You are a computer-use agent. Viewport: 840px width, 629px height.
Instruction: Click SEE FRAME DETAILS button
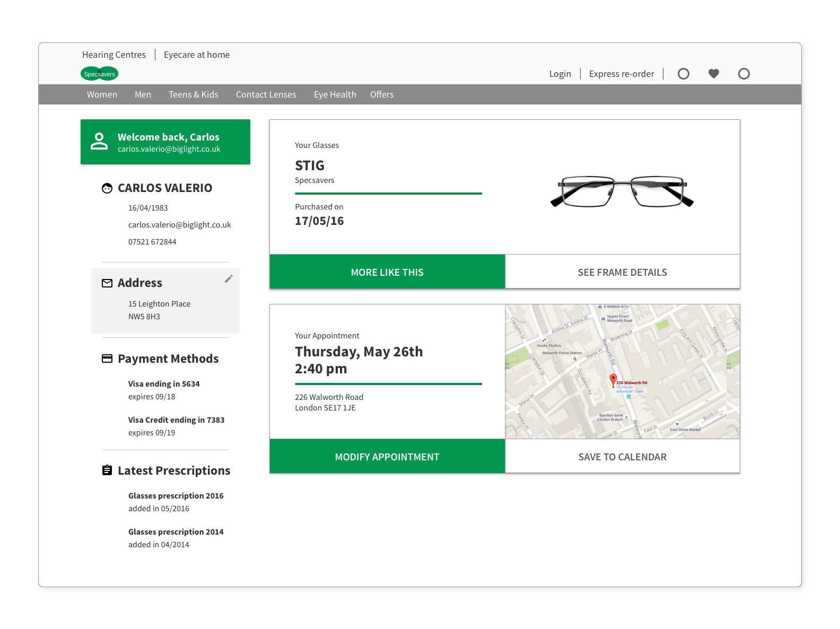[623, 272]
